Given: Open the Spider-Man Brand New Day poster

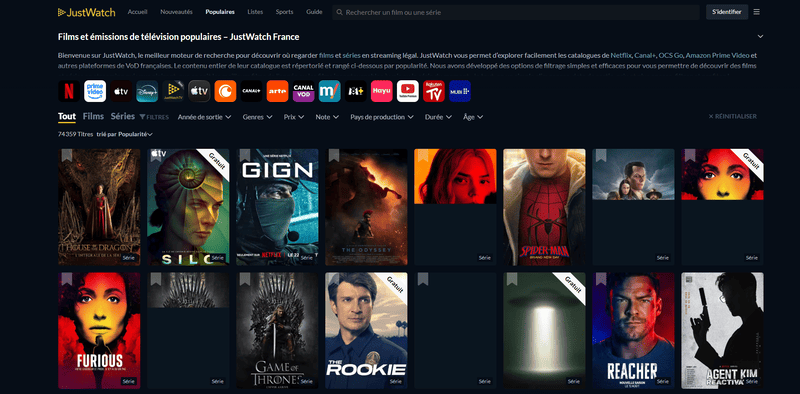Looking at the screenshot, I should point(544,207).
